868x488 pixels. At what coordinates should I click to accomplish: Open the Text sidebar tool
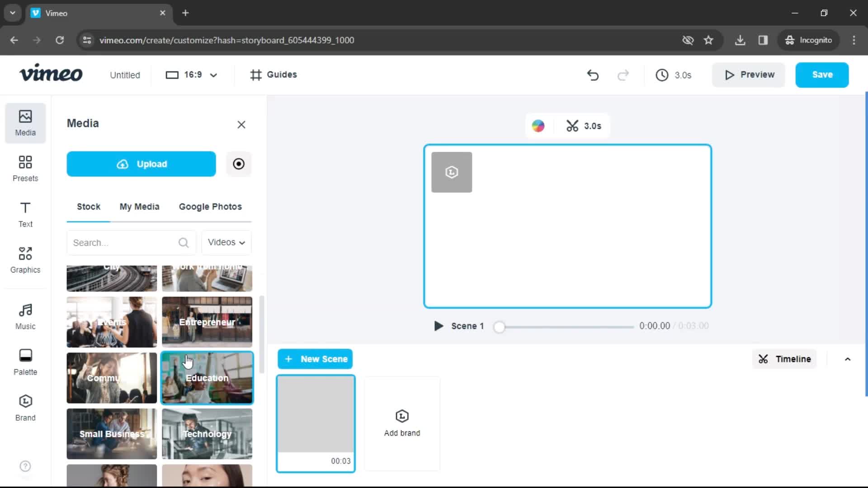[x=25, y=214]
